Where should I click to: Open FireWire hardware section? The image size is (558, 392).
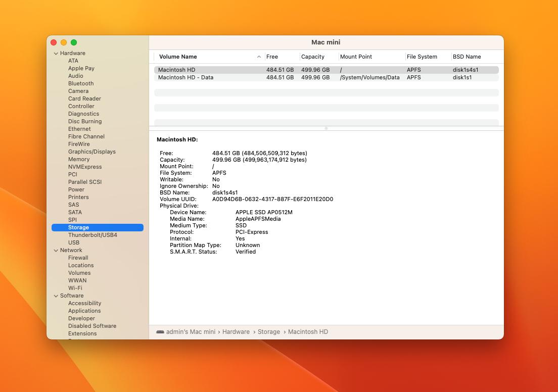79,144
